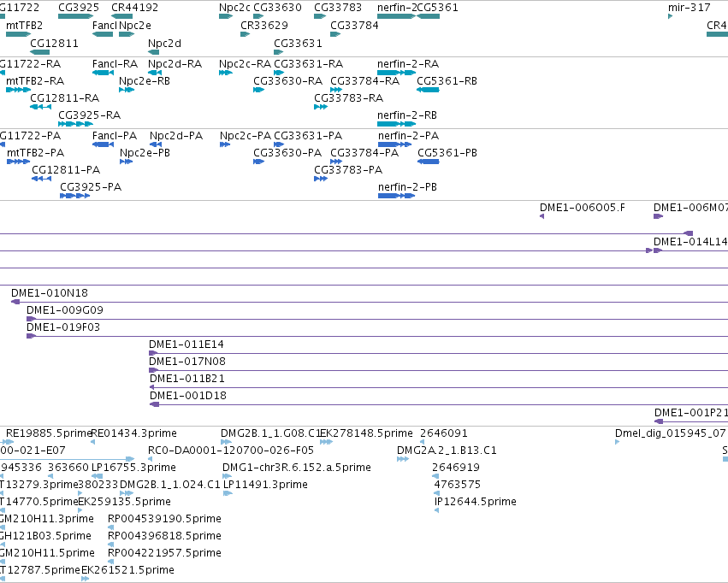Click the DME1-017N08 clone label
Viewport: 728px width, 583px height.
click(x=187, y=362)
